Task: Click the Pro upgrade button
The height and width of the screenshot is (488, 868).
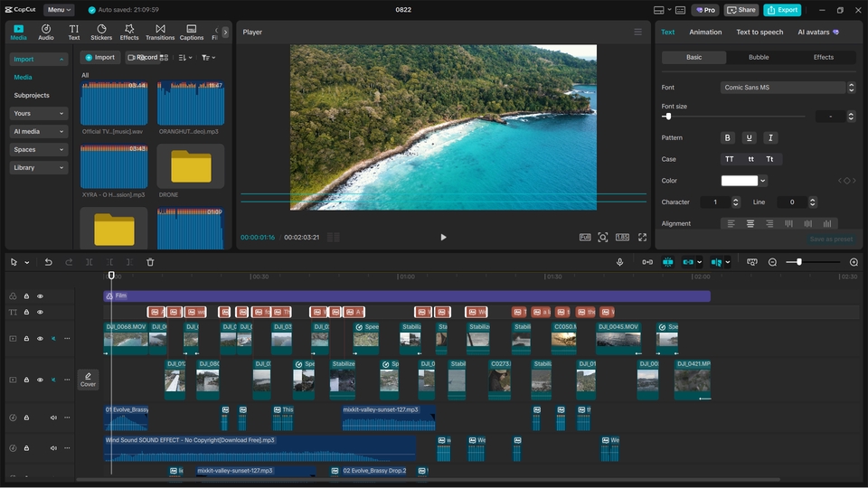Action: [x=705, y=10]
